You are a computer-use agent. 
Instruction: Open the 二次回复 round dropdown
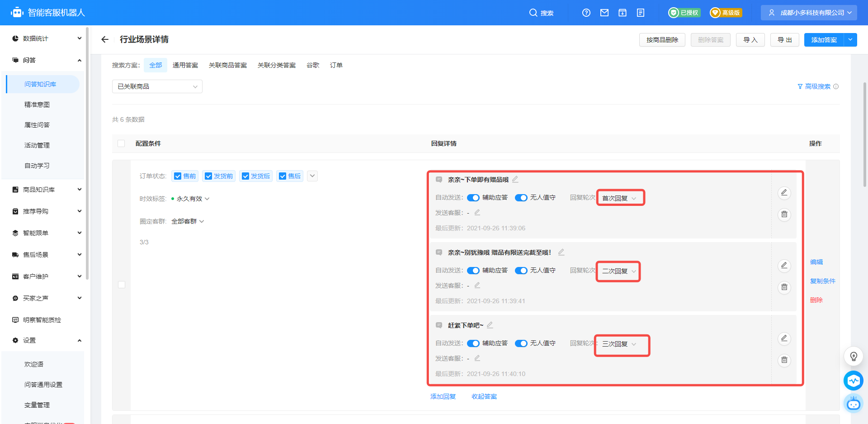pyautogui.click(x=619, y=271)
